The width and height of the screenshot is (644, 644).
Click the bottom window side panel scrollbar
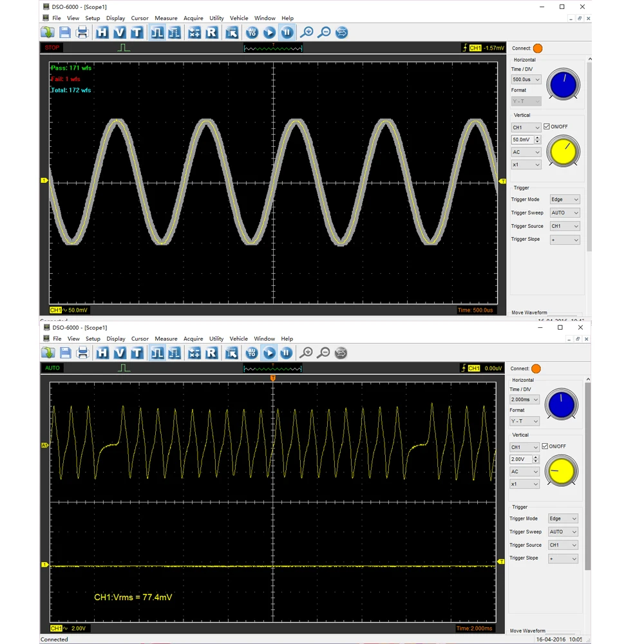(x=588, y=476)
